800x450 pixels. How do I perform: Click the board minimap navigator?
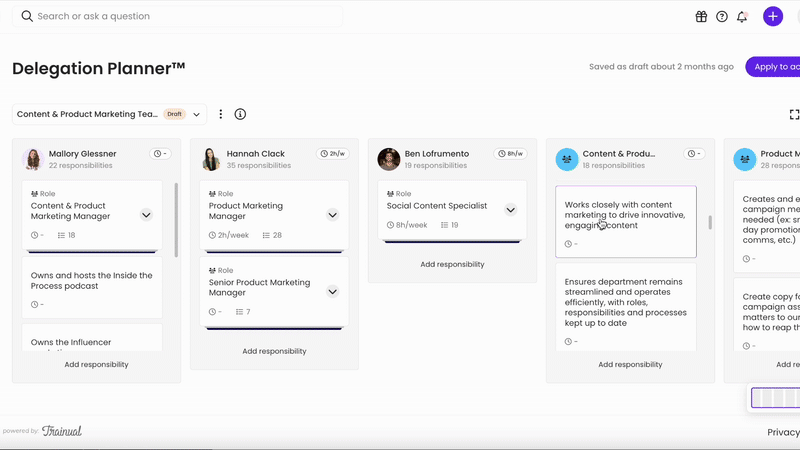(775, 397)
